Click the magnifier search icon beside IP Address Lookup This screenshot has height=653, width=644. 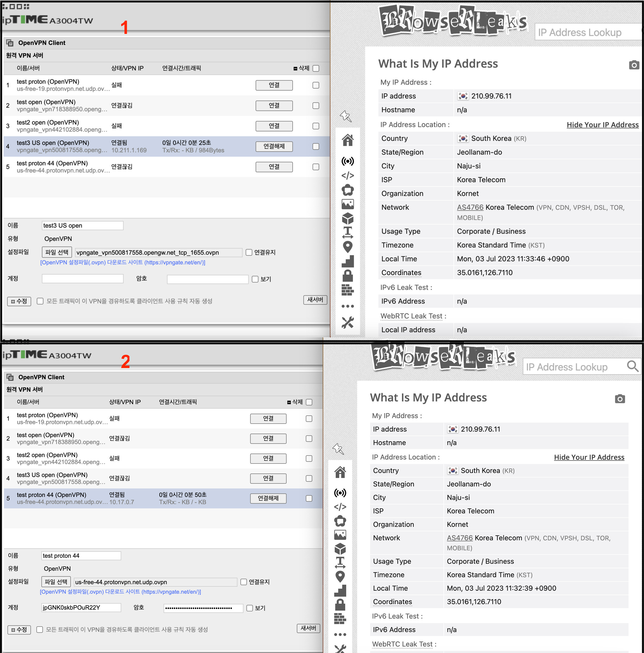point(633,366)
